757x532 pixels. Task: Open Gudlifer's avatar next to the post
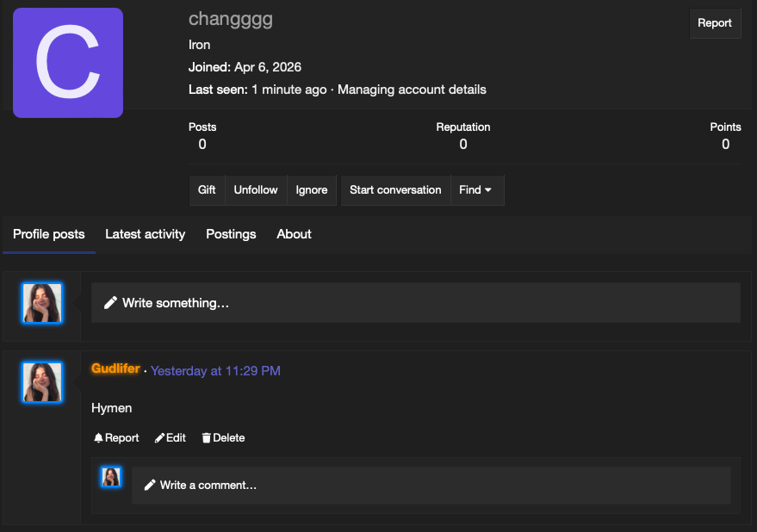tap(42, 382)
